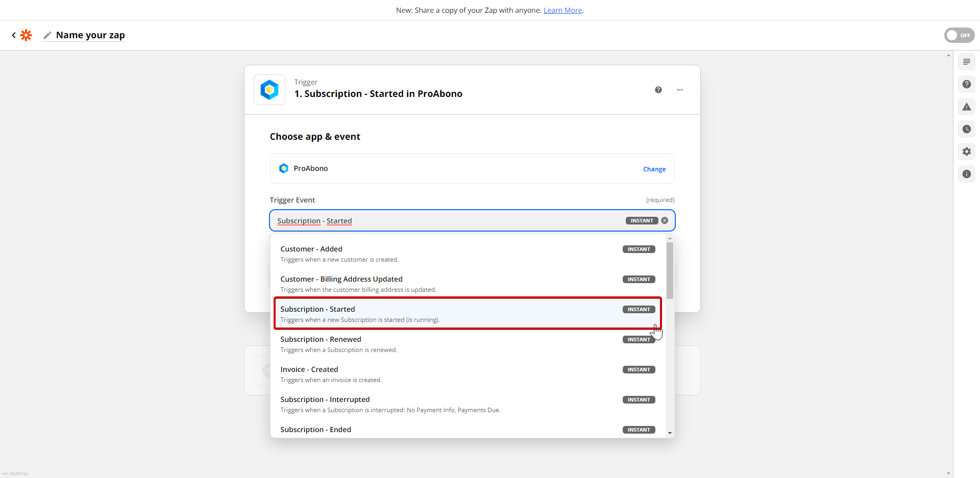
Task: Select 'Invoice - Created' trigger event
Action: pyautogui.click(x=468, y=374)
